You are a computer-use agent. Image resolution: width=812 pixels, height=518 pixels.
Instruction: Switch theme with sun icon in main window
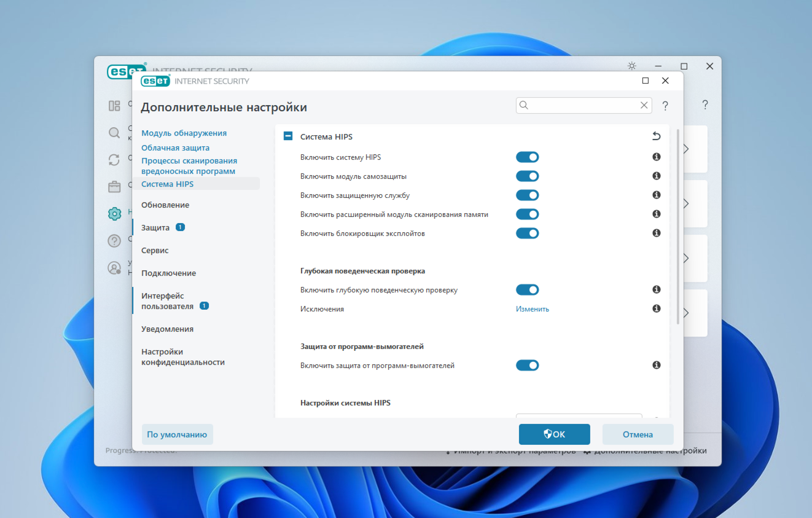pyautogui.click(x=631, y=66)
